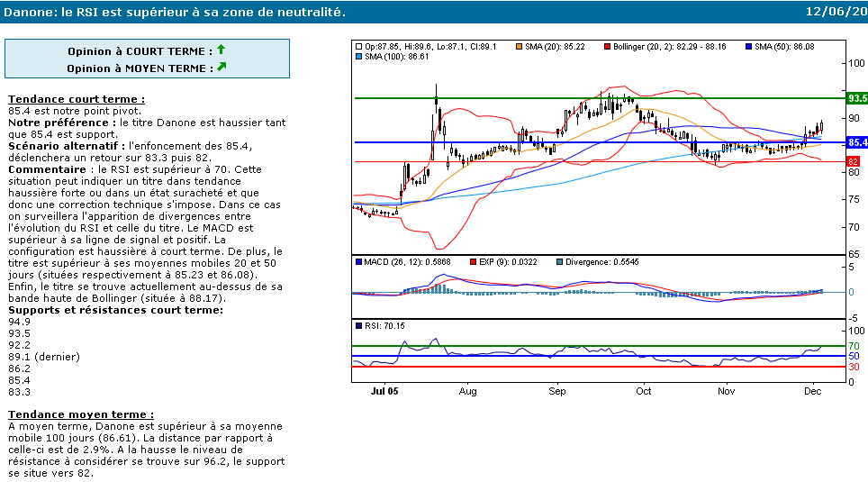Image resolution: width=868 pixels, height=482 pixels.
Task: Click the red 82 support price label
Action: [x=853, y=162]
